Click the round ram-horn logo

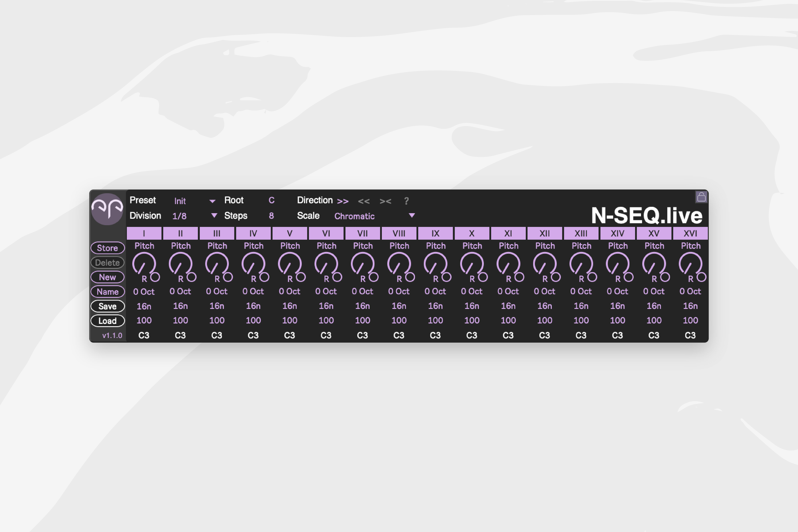coord(107,209)
